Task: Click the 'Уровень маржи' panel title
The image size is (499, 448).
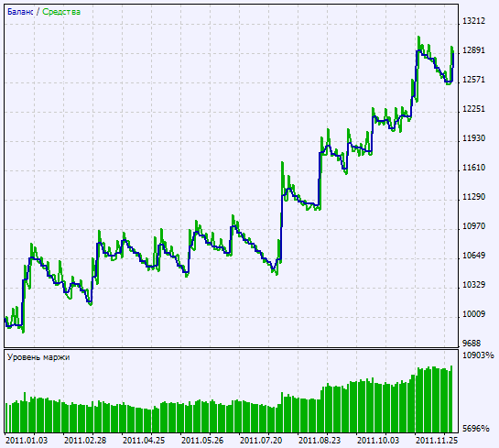Action: click(38, 357)
